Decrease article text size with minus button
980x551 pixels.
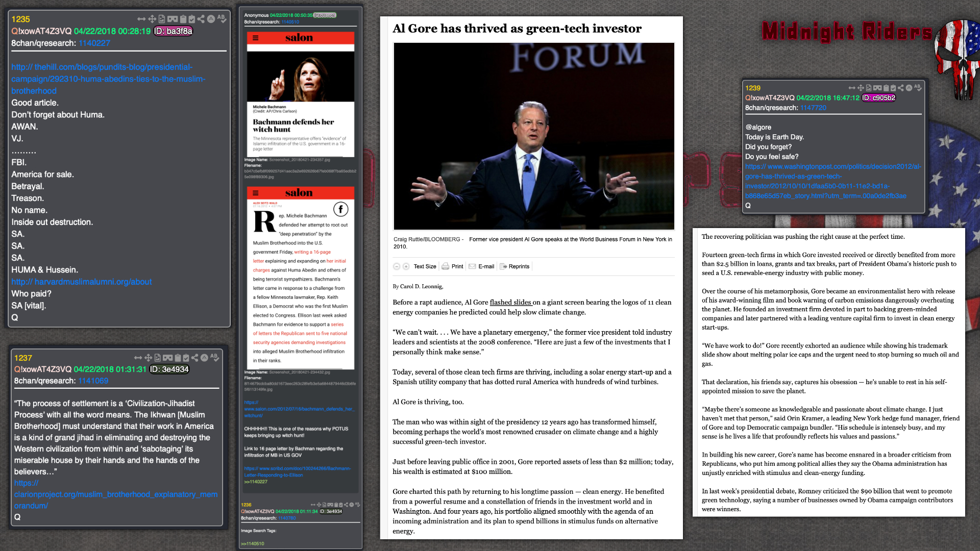pos(397,266)
